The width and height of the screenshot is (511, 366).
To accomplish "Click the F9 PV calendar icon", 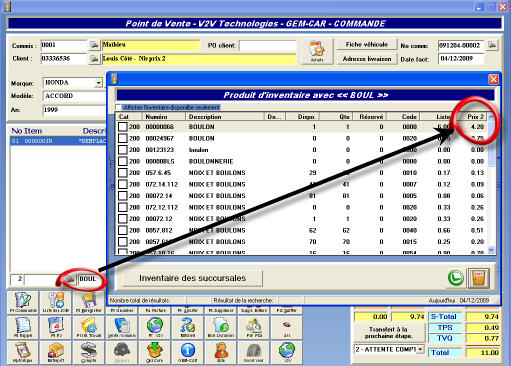I will click(55, 327).
